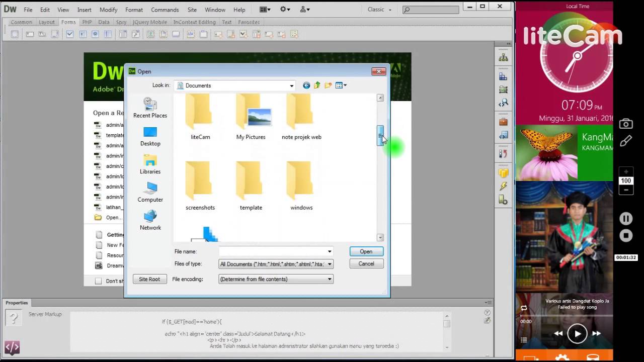Open the Commands menu

165,10
